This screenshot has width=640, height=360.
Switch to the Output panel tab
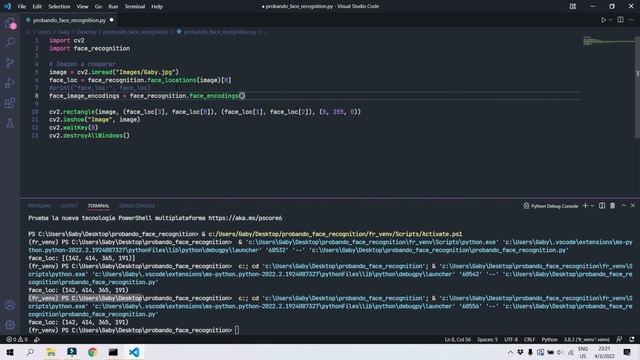[69, 206]
